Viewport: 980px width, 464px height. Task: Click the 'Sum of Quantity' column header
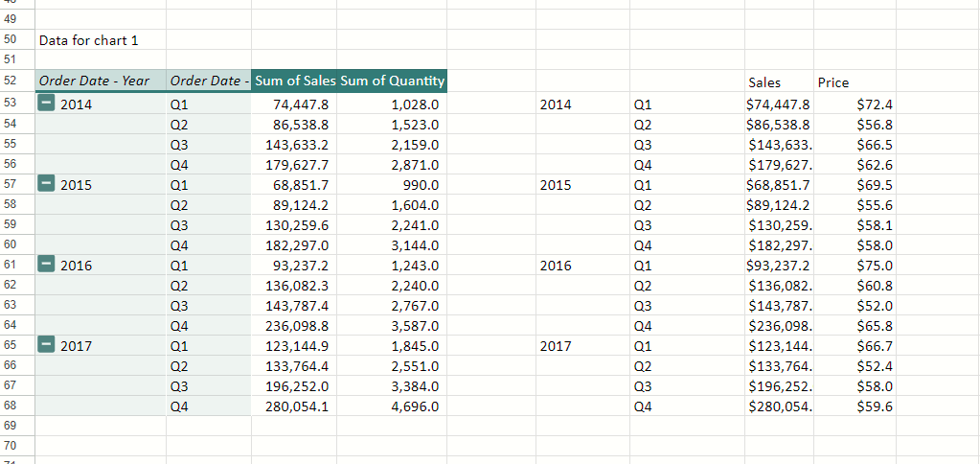(392, 81)
